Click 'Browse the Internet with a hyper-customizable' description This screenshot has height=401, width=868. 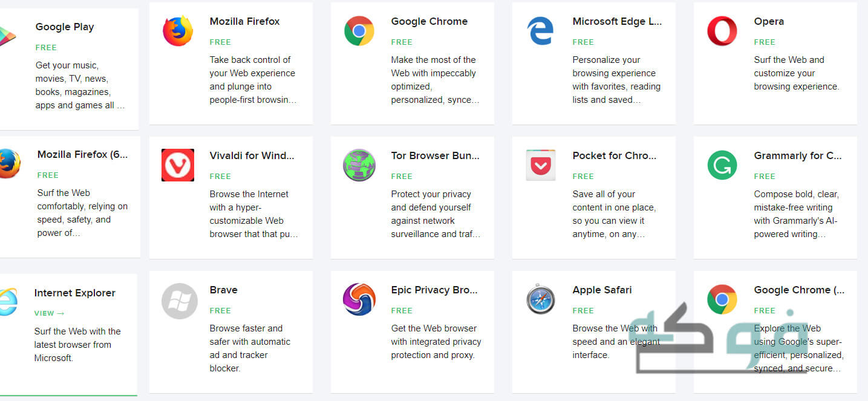coord(253,214)
